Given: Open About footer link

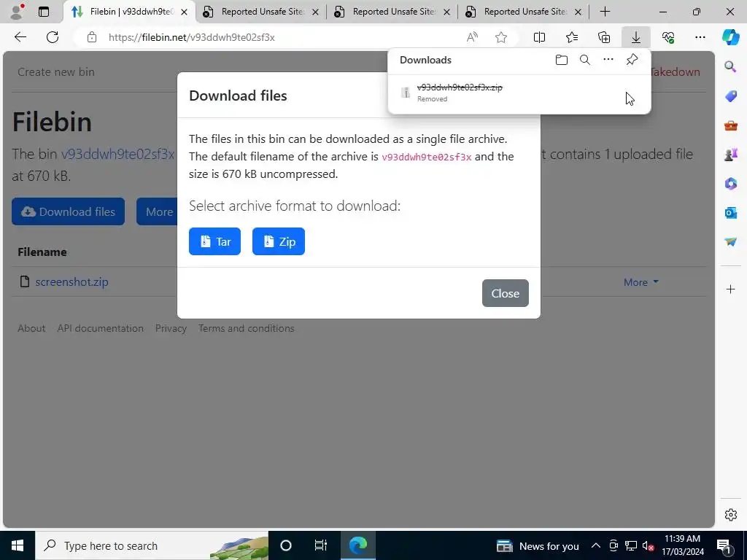Looking at the screenshot, I should 31,328.
